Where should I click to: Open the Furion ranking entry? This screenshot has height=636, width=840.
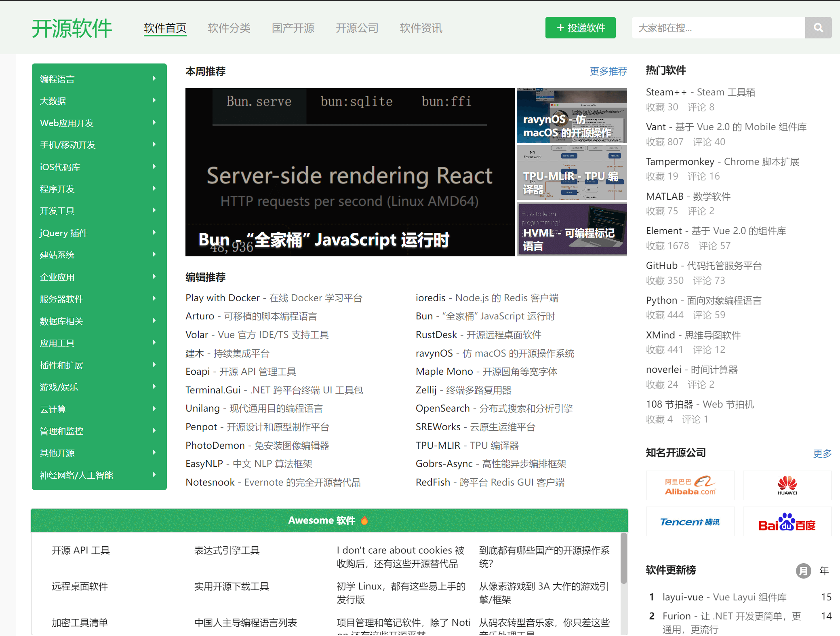(732, 623)
